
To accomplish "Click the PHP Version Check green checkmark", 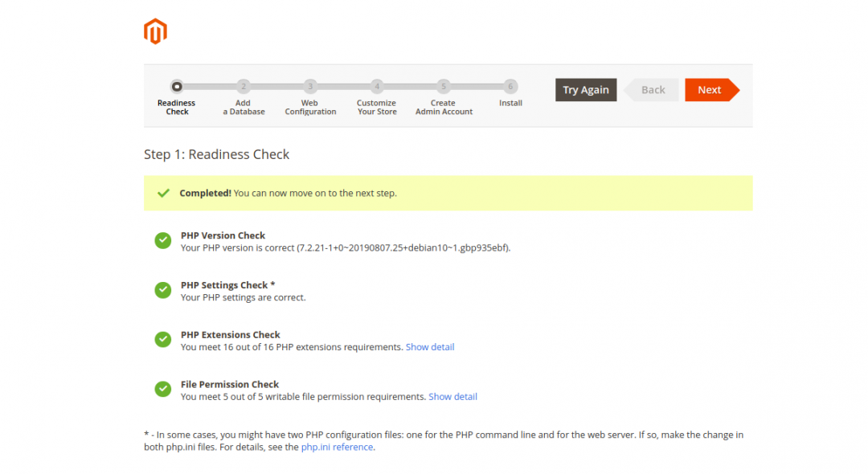I will point(163,241).
